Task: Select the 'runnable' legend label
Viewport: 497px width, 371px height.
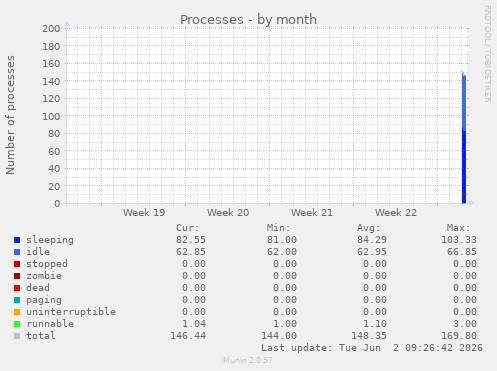Action: [50, 324]
